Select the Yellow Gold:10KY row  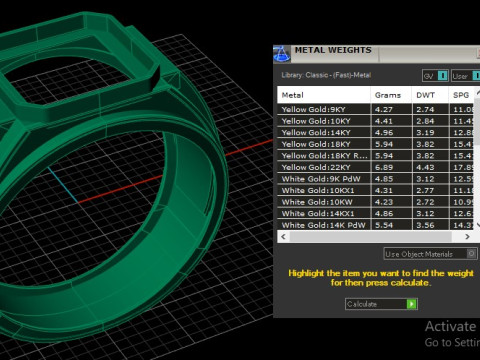coord(375,121)
